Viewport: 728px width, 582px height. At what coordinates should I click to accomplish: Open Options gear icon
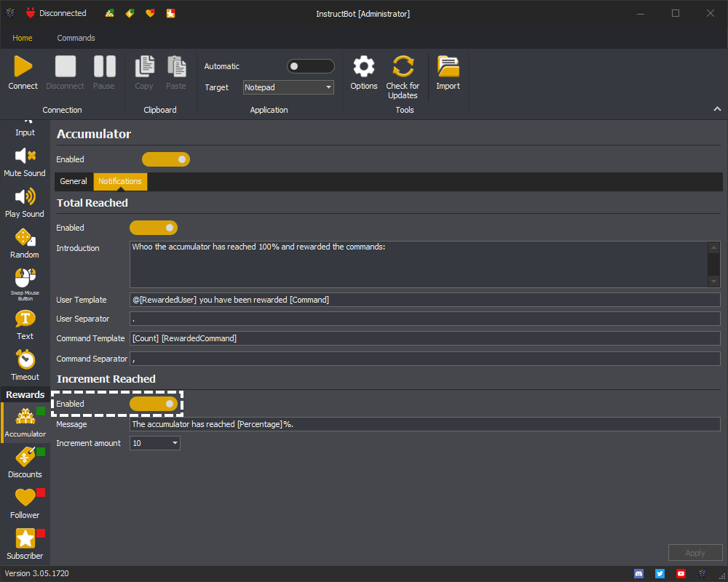click(x=363, y=66)
